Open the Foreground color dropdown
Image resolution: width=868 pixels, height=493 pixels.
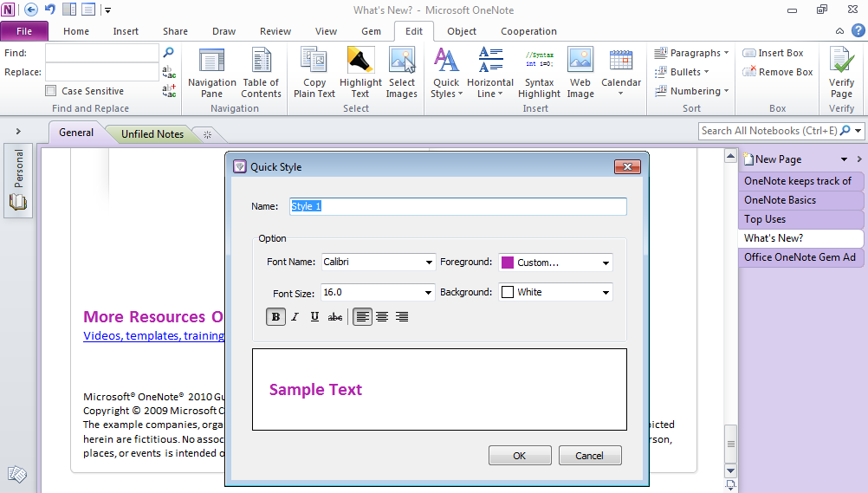[x=606, y=263]
